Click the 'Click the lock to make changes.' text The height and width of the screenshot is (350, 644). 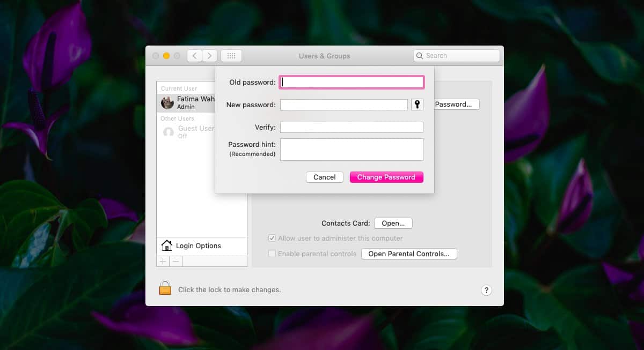(x=229, y=289)
